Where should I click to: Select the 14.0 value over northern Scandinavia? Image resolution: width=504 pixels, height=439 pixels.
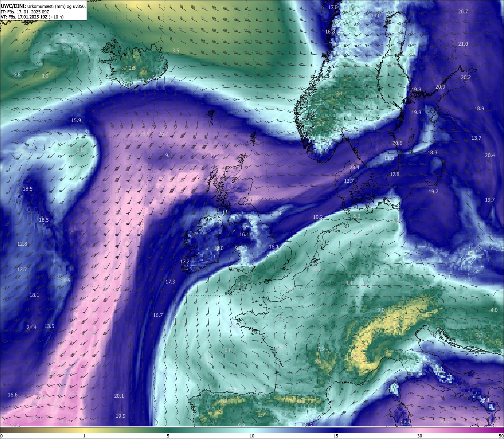pos(376,15)
